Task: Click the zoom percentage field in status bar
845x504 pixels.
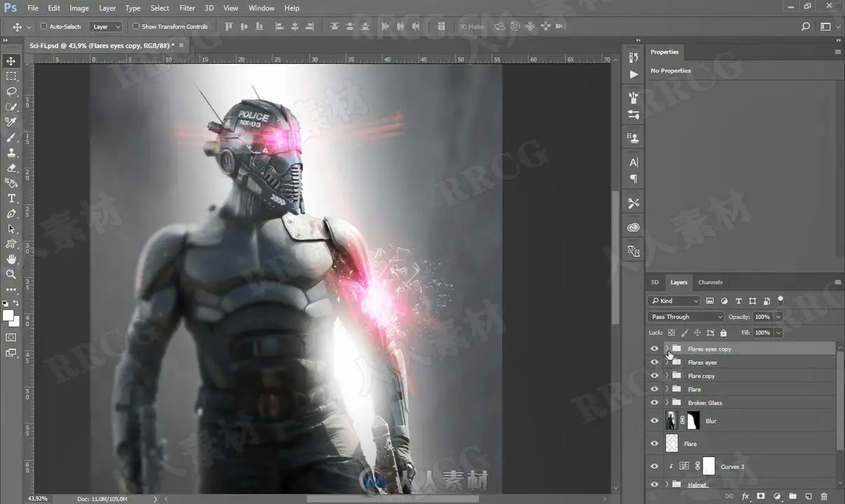Action: pos(38,498)
